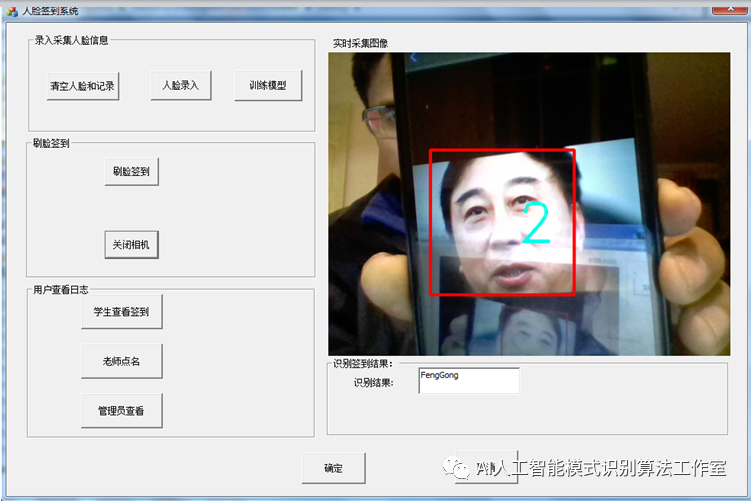Focus the 识别结果 field showing FengGong
The height and width of the screenshot is (501, 751).
click(469, 380)
